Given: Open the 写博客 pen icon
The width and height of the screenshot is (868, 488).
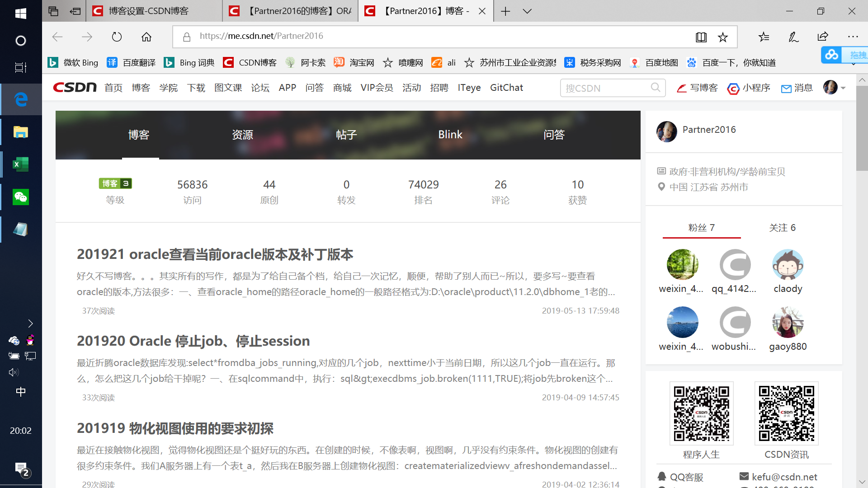Looking at the screenshot, I should pos(682,88).
